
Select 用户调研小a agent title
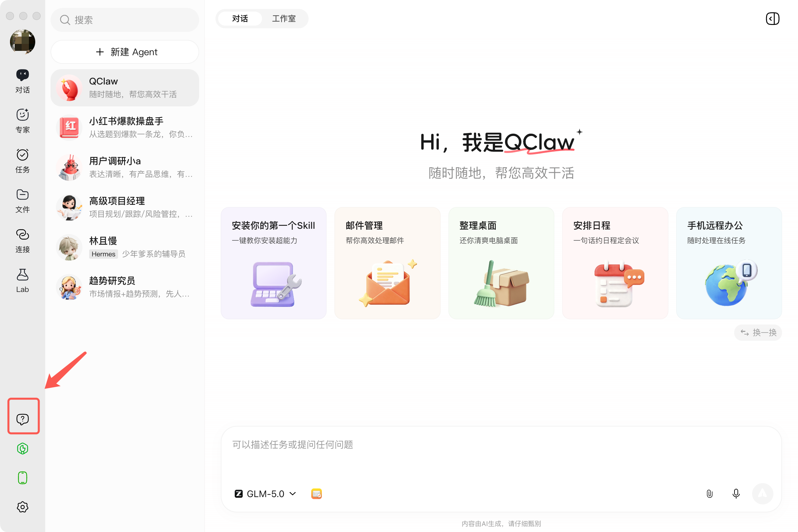115,161
